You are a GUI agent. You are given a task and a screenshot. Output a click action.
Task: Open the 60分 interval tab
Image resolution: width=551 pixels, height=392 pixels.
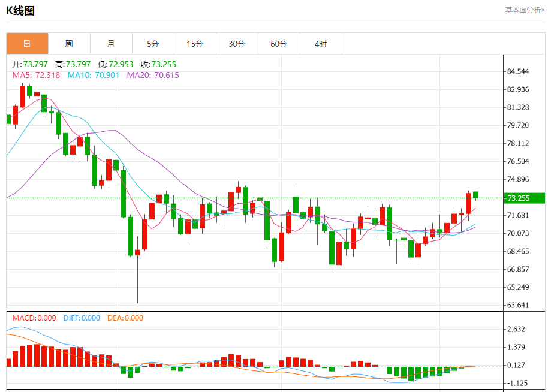(279, 44)
